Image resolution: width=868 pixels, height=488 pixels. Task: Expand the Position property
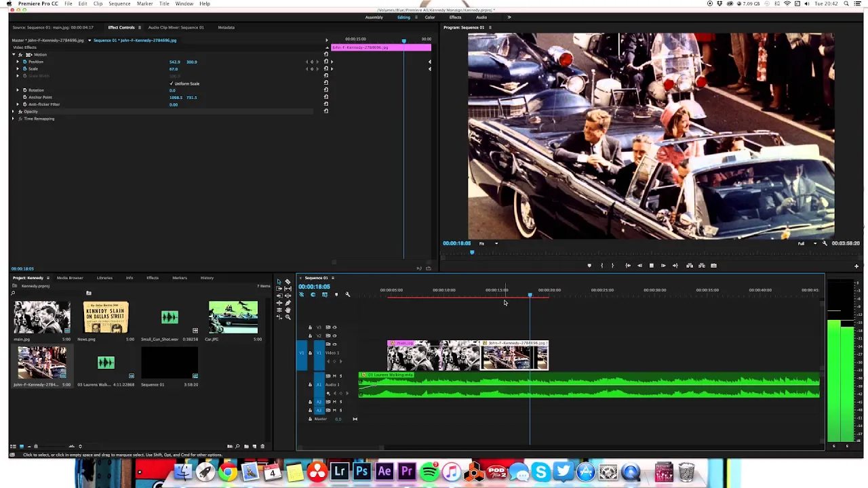click(18, 62)
